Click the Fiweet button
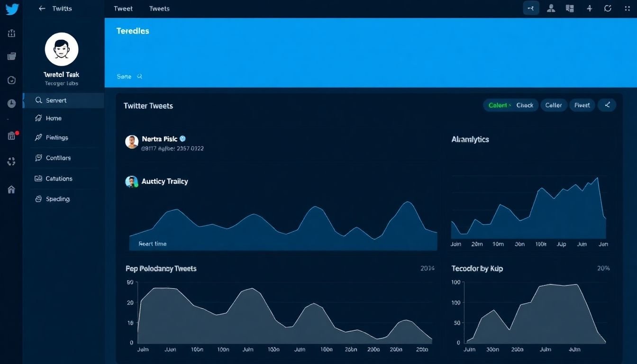This screenshot has height=364, width=637. click(582, 105)
